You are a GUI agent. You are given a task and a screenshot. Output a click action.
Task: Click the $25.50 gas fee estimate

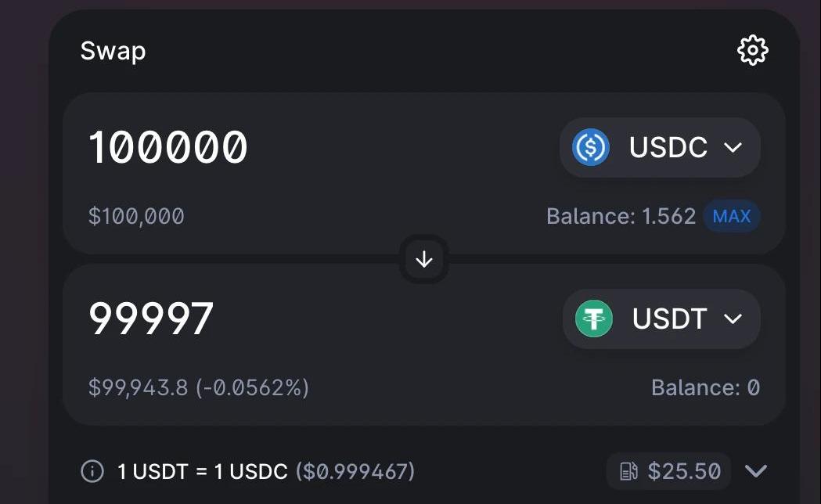click(x=683, y=471)
